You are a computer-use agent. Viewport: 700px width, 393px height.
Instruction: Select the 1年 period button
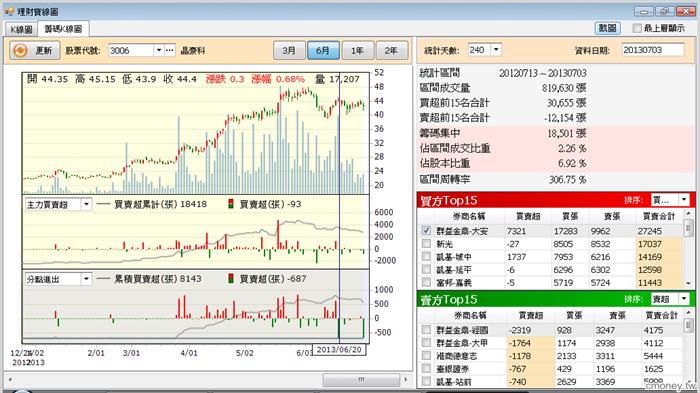tap(357, 50)
